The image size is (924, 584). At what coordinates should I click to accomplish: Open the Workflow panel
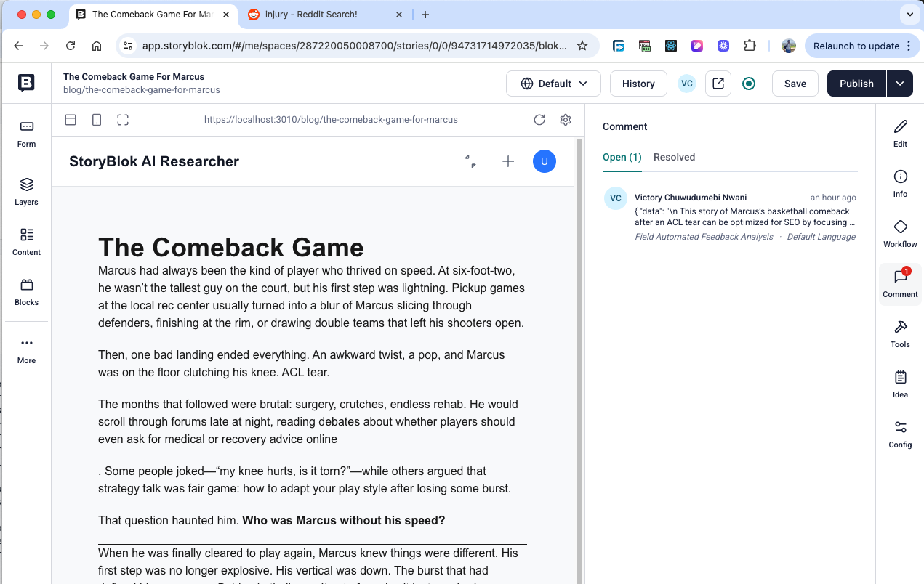click(x=900, y=234)
